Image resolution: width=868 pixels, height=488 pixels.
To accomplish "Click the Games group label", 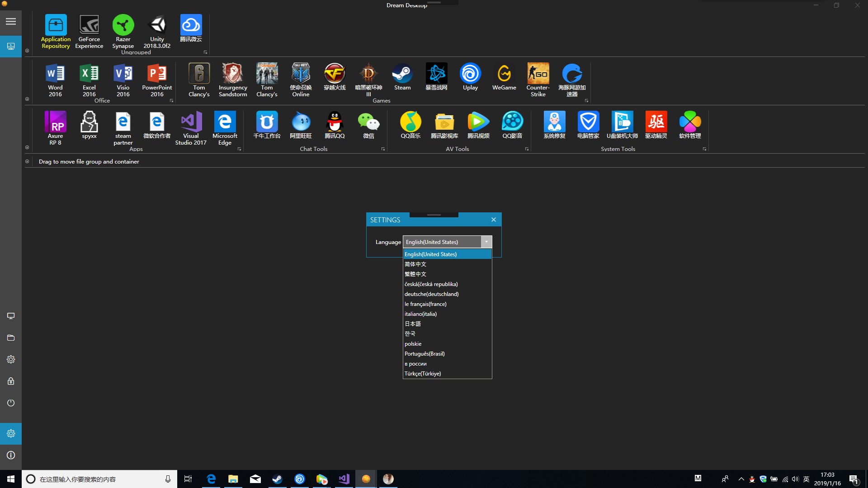I will tap(382, 101).
